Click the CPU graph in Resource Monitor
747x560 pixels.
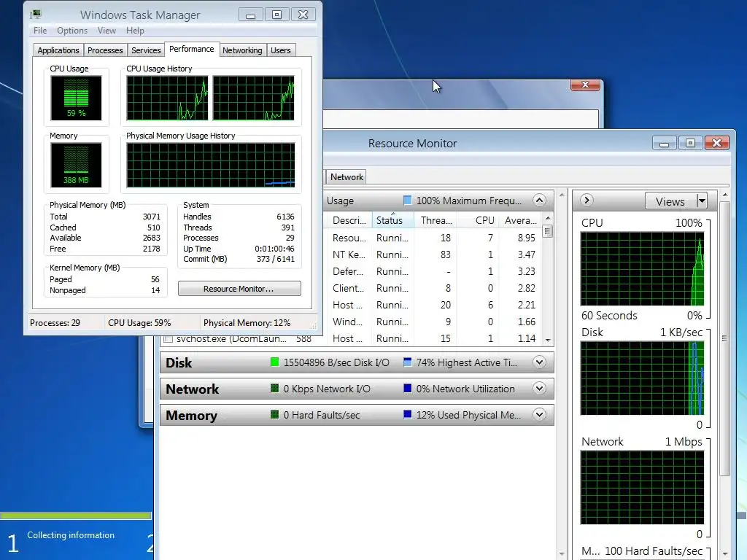[642, 268]
